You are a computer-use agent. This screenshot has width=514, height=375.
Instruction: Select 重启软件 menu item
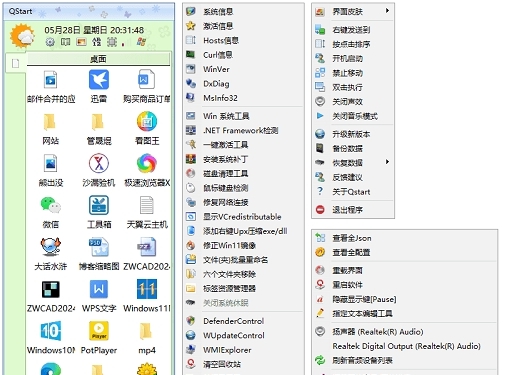pos(405,285)
